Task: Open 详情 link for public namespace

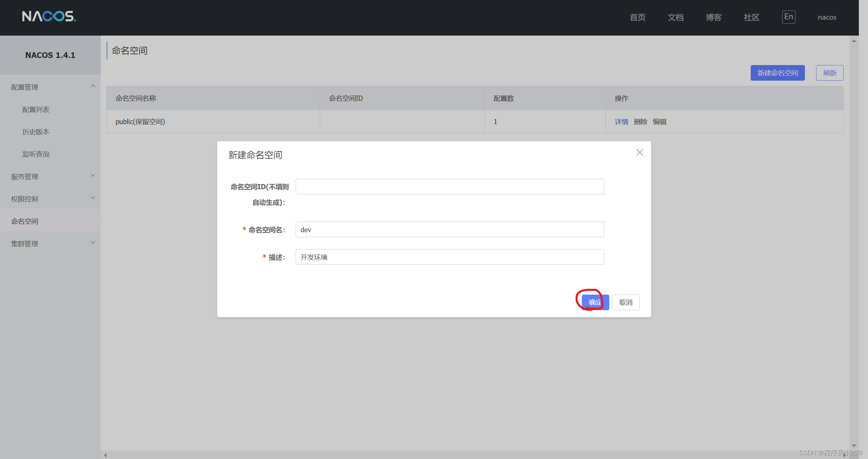Action: pos(622,122)
